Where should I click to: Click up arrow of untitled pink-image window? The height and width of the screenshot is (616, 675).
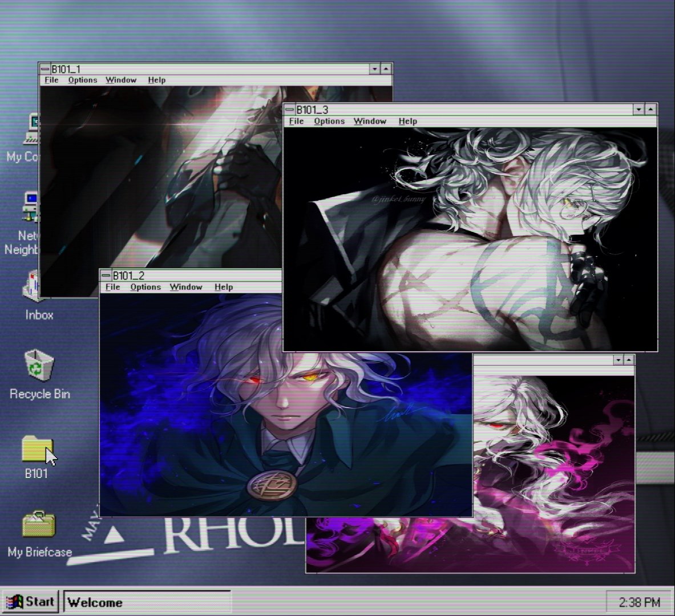click(x=629, y=360)
